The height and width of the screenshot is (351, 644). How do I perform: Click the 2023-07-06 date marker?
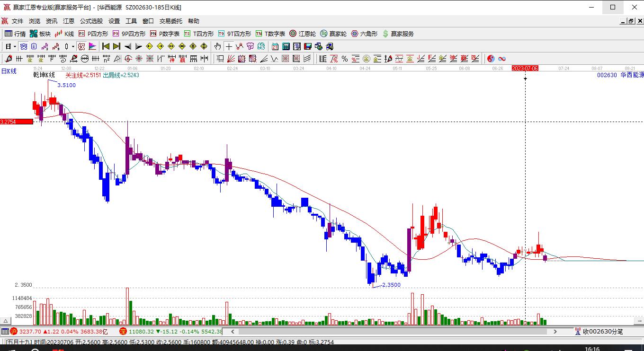[x=525, y=68]
